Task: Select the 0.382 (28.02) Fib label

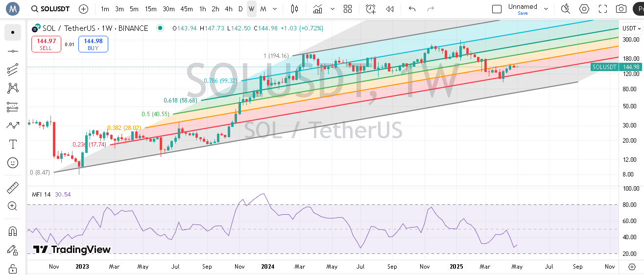Action: [x=124, y=128]
